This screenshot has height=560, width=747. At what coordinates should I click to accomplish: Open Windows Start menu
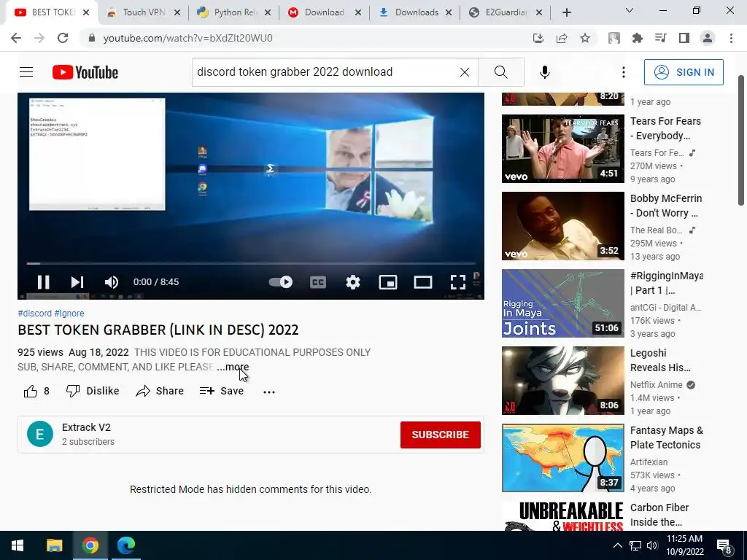pos(18,545)
